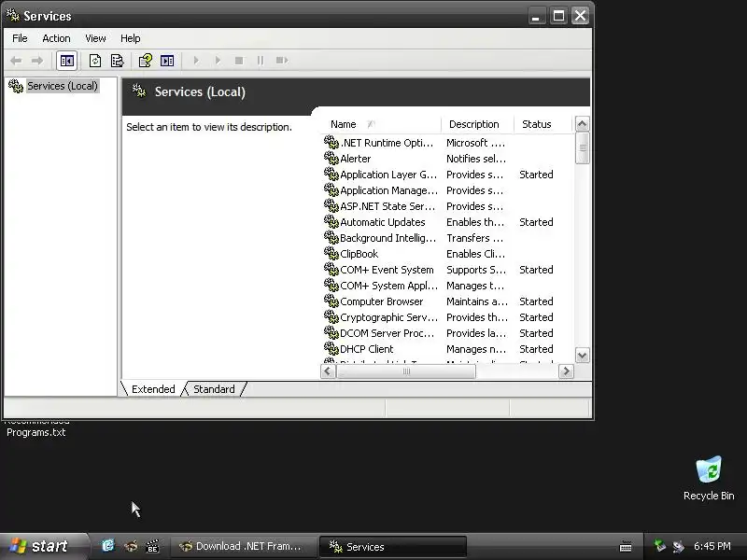This screenshot has width=747, height=560.
Task: Click the gear icon beside Alerter
Action: (331, 158)
